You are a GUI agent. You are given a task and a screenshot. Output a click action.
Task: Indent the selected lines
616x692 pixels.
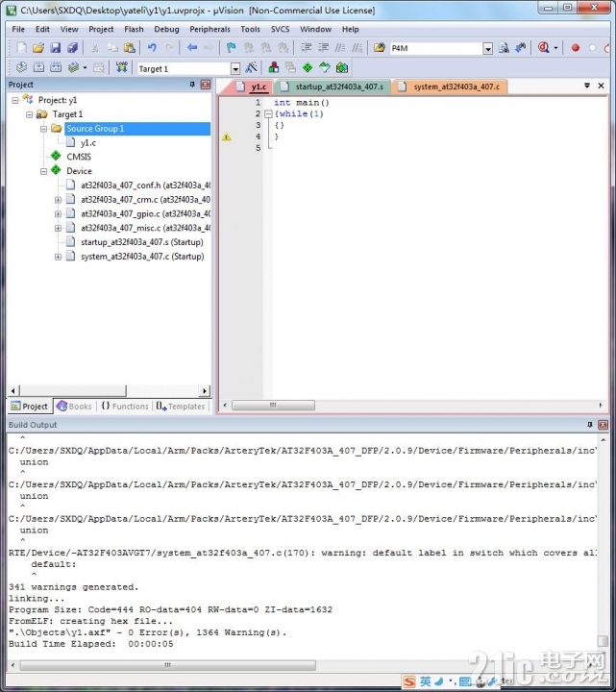(x=307, y=48)
